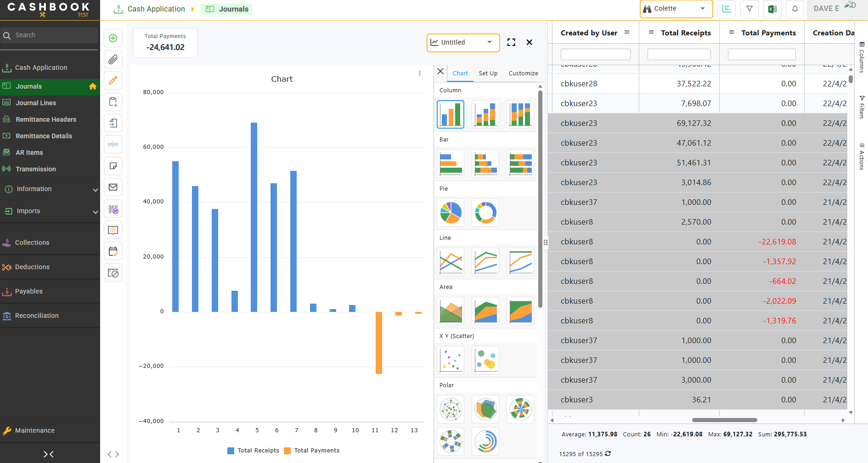The height and width of the screenshot is (463, 868).
Task: Toggle fullscreen chart view icon
Action: (511, 42)
